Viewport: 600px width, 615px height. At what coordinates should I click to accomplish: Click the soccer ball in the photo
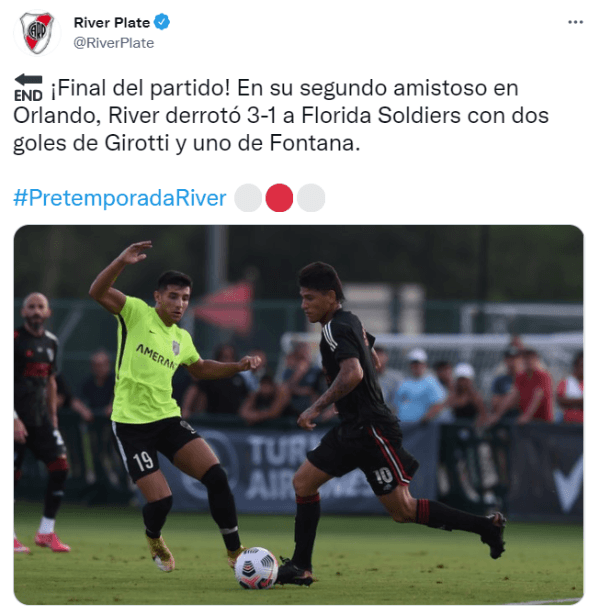pyautogui.click(x=256, y=568)
